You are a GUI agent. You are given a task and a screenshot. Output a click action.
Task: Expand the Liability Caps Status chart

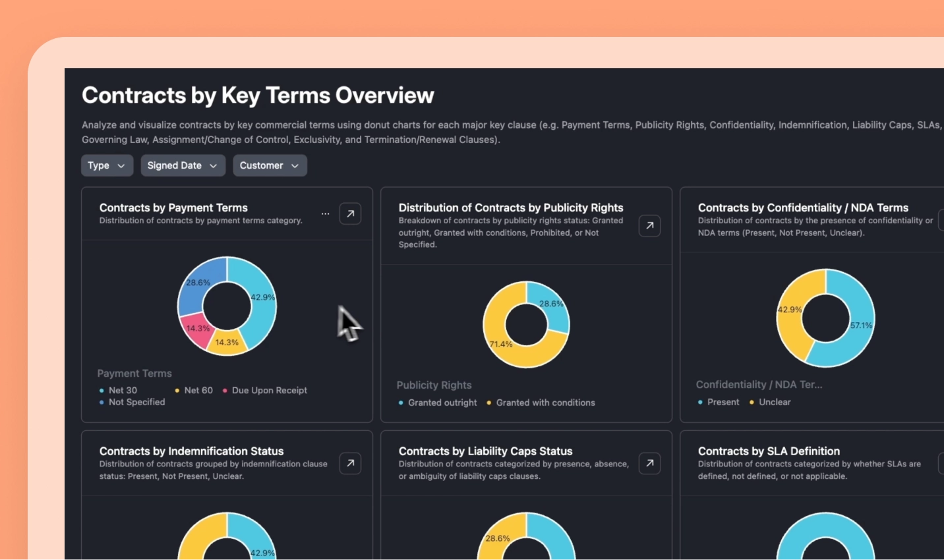tap(649, 463)
